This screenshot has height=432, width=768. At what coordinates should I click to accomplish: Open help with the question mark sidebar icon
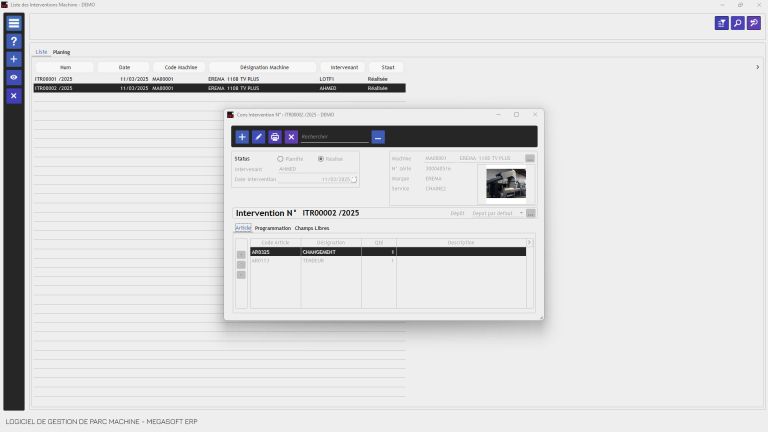click(x=14, y=41)
